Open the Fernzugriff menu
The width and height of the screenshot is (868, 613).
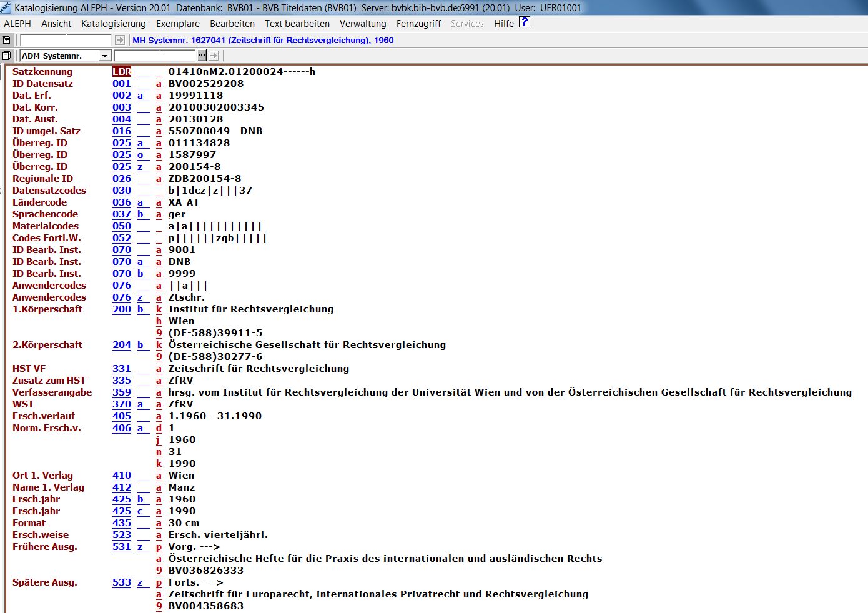click(418, 24)
